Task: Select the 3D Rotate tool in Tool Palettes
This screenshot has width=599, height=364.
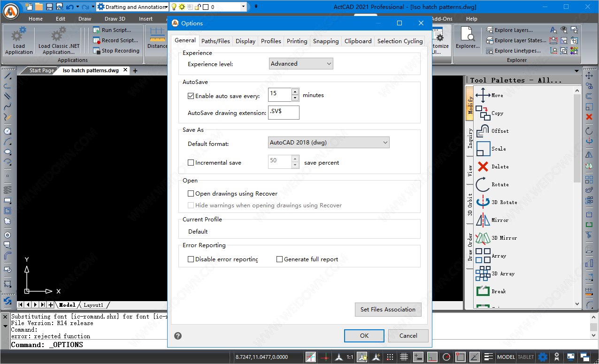Action: (496, 202)
